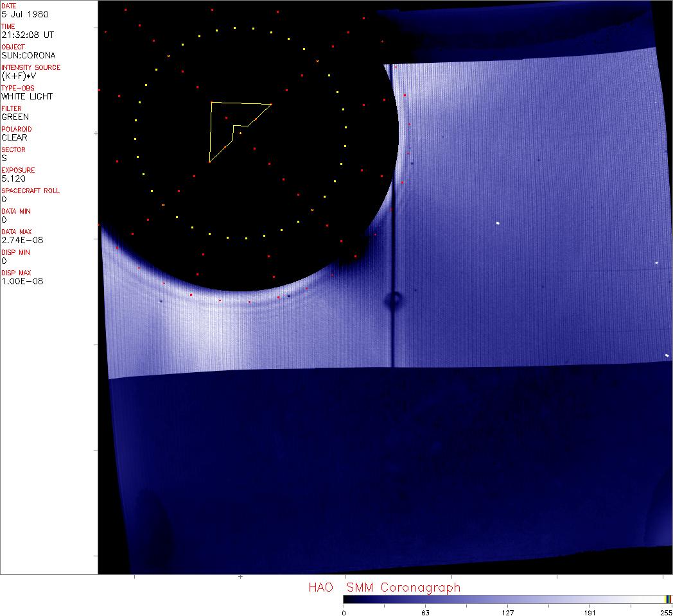Select the CLEAR polaroid value
Image resolution: width=673 pixels, height=616 pixels.
[14, 137]
